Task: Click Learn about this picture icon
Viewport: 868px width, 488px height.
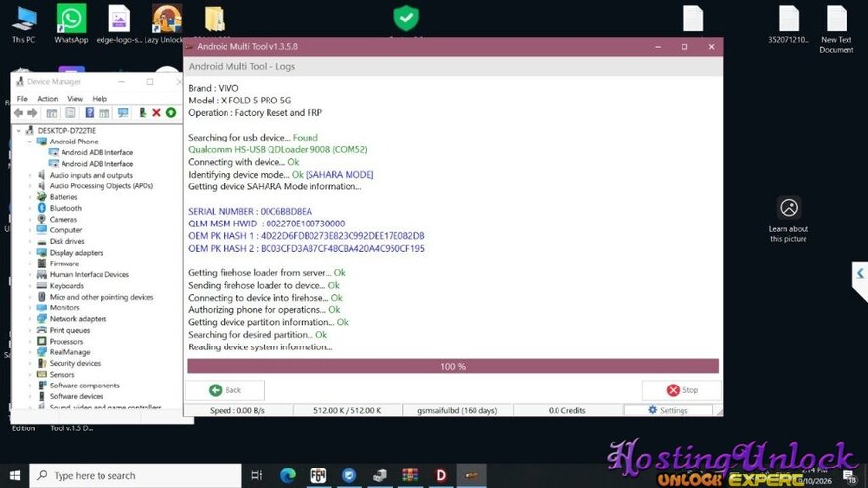Action: pyautogui.click(x=788, y=208)
